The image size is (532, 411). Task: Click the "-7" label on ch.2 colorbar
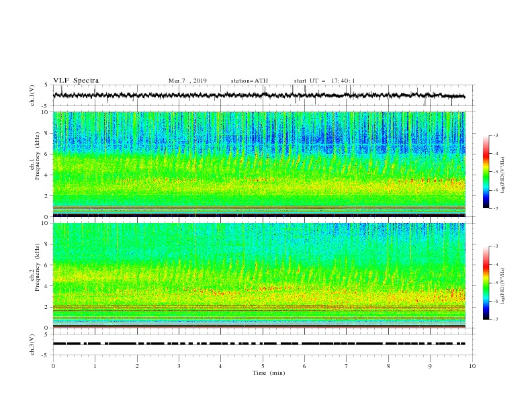(x=495, y=320)
